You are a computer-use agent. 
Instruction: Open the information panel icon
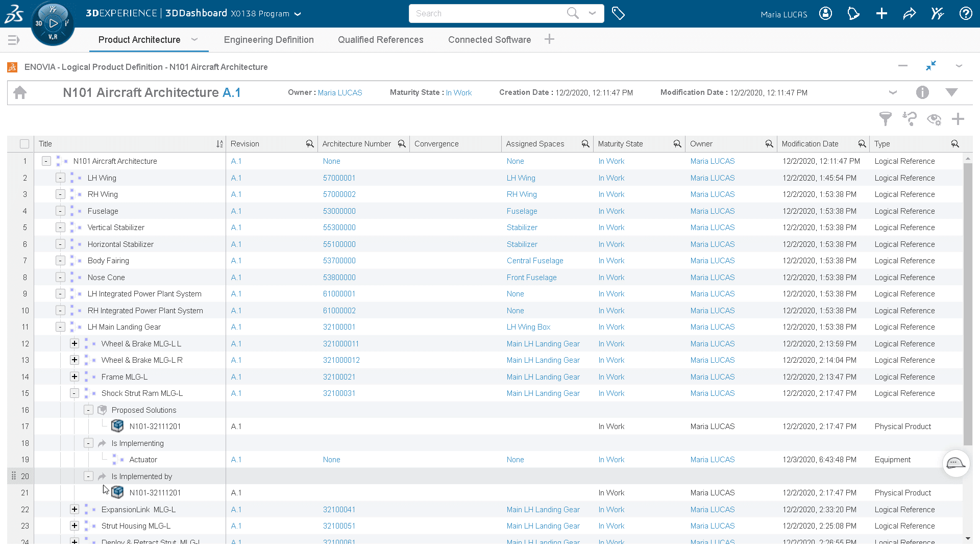coord(922,92)
